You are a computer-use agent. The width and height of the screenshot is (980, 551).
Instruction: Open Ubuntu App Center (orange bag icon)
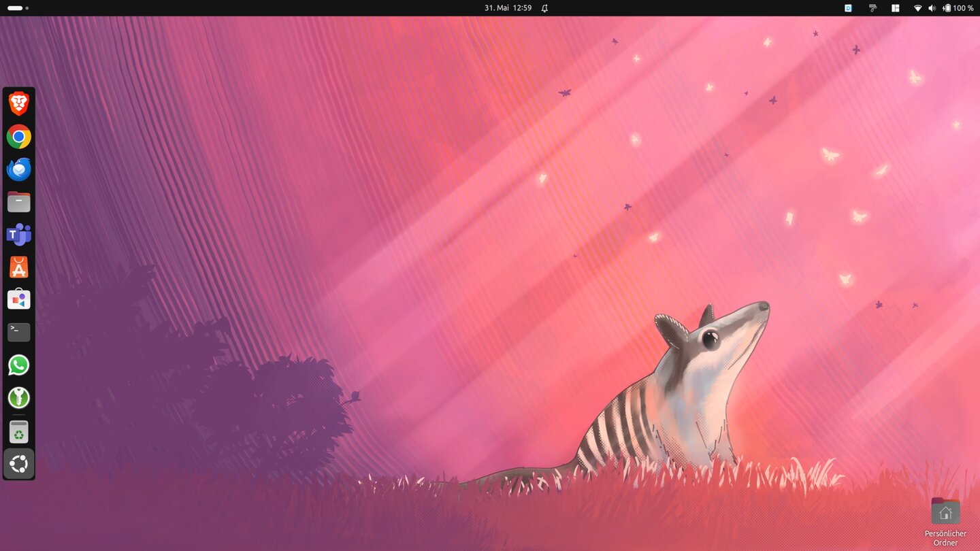pos(19,267)
